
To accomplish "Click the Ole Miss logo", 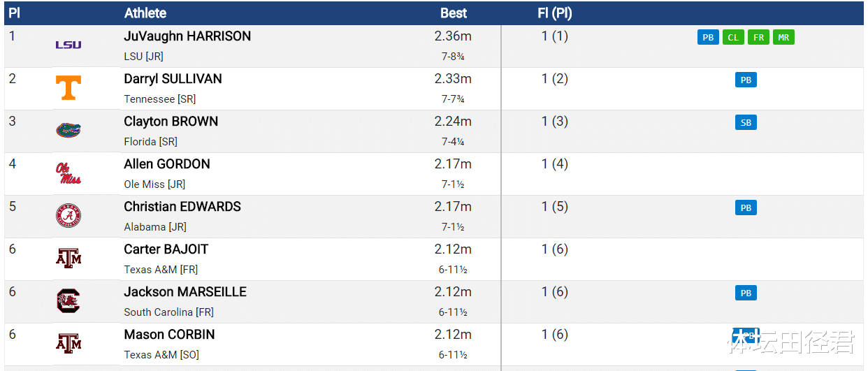I will (x=68, y=173).
